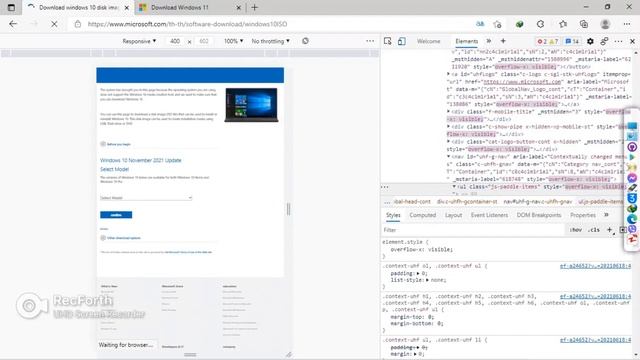Open the user profile avatar
The width and height of the screenshot is (640, 360).
[605, 24]
